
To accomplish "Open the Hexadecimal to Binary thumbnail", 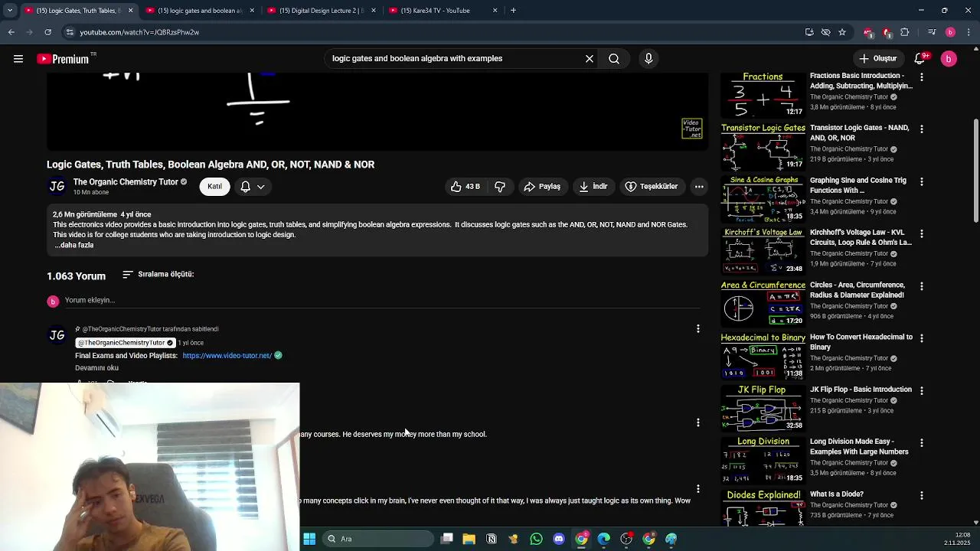I will click(763, 356).
